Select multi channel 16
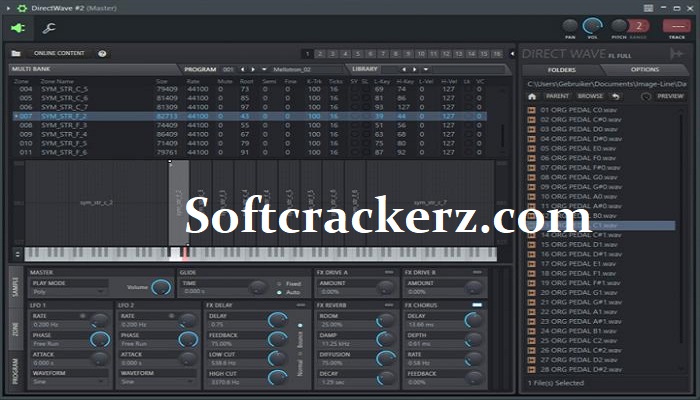This screenshot has width=700, height=400. 497,54
